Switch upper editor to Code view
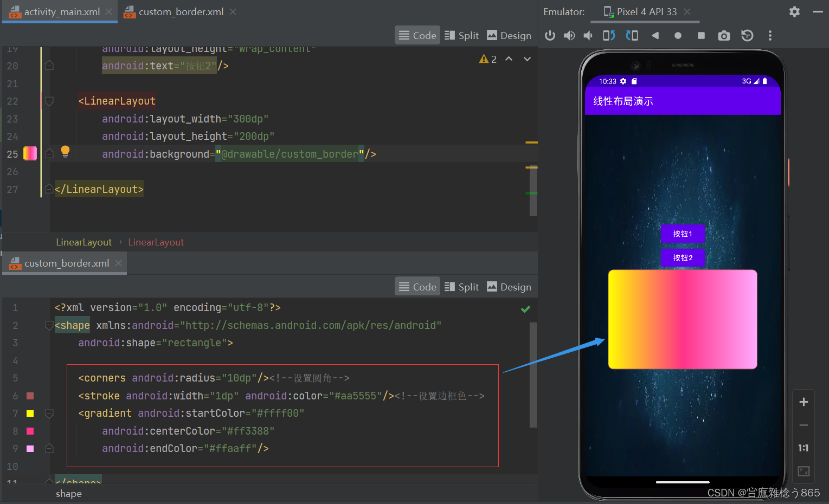Image resolution: width=829 pixels, height=504 pixels. pos(417,35)
